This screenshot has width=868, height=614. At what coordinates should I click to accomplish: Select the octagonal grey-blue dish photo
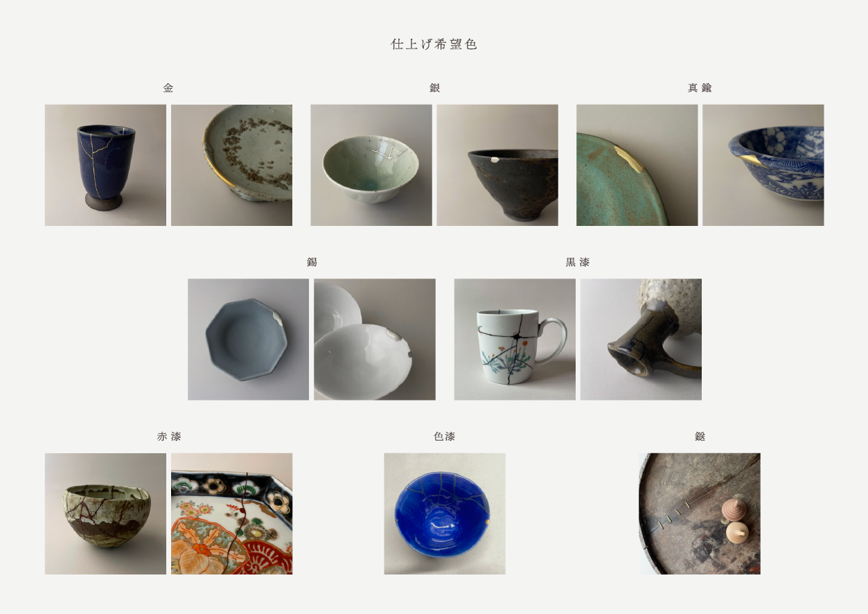(x=248, y=340)
